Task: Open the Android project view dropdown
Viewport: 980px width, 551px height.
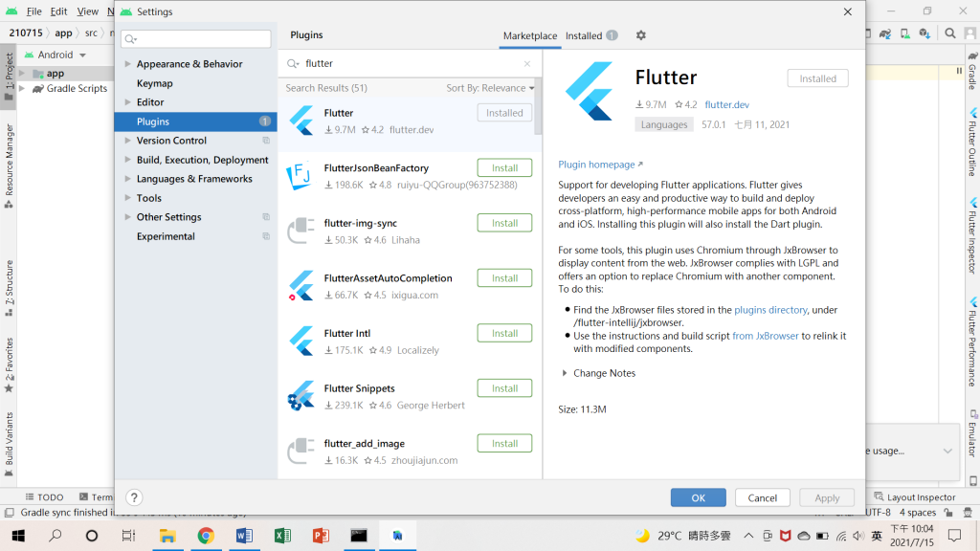Action: click(x=56, y=55)
